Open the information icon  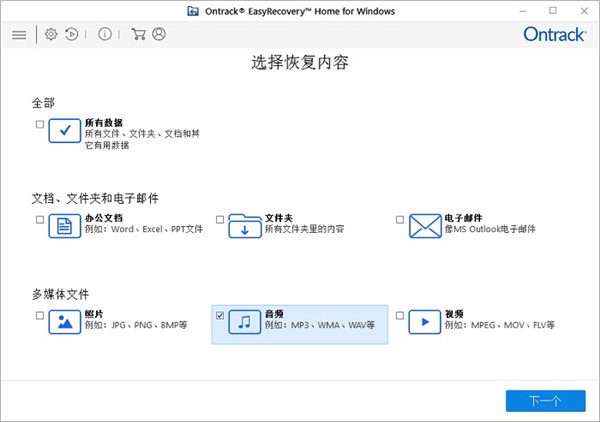(x=105, y=34)
